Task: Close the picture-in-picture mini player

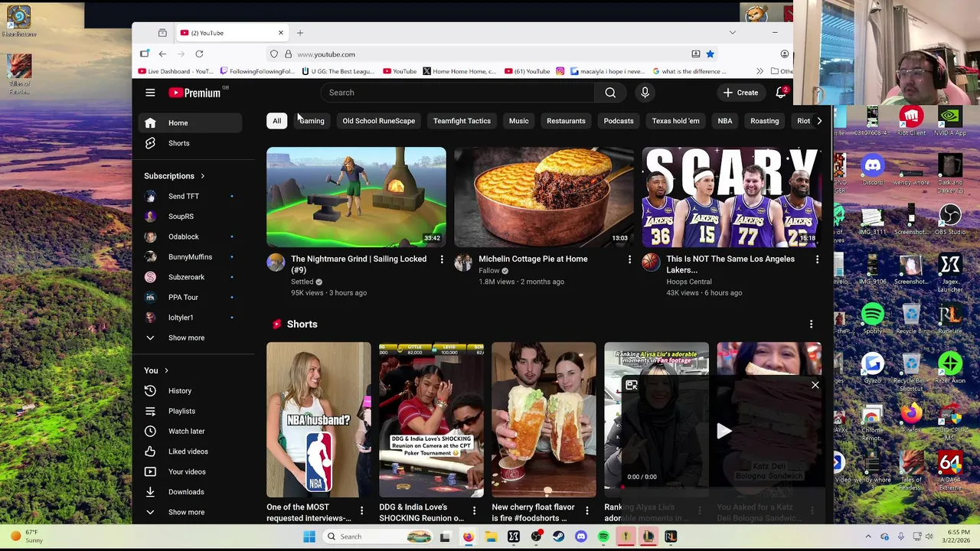Action: (815, 386)
